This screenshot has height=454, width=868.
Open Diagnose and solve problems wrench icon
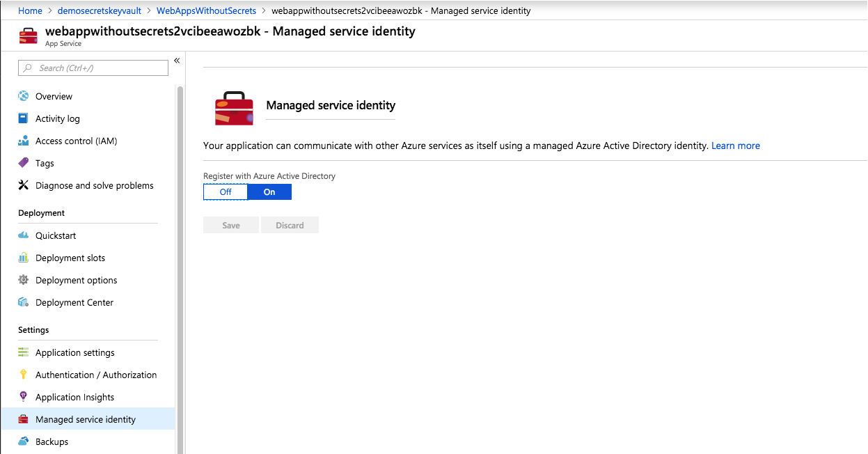pos(24,185)
